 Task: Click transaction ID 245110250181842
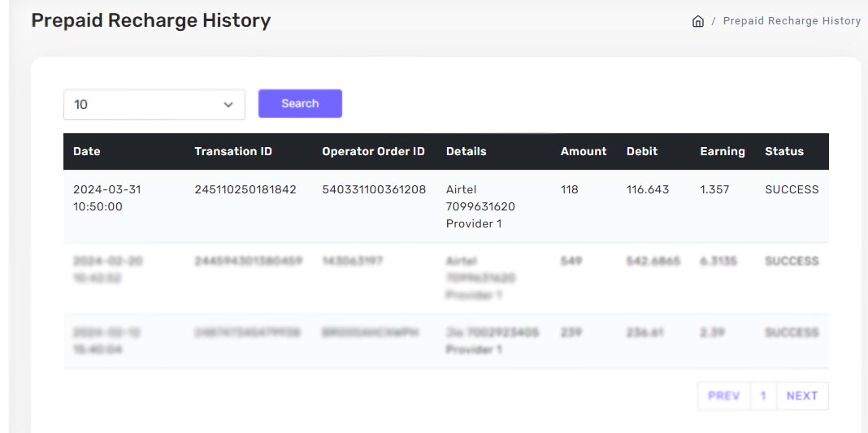click(x=245, y=189)
